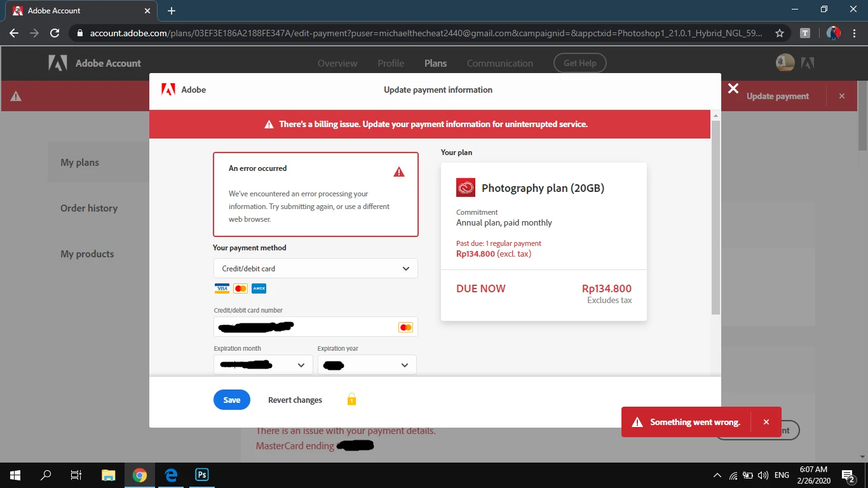Dismiss the red Update payment banner
Screen dimensions: 868x488
(842, 96)
